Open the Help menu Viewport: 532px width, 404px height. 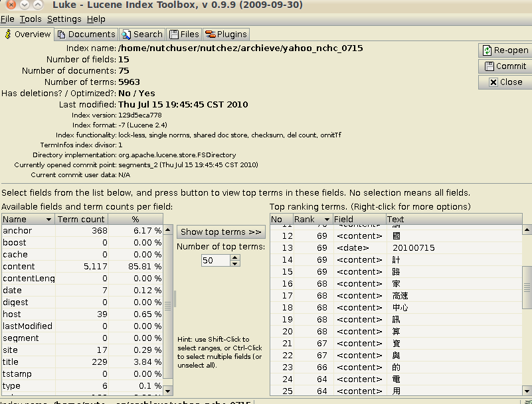tap(96, 19)
